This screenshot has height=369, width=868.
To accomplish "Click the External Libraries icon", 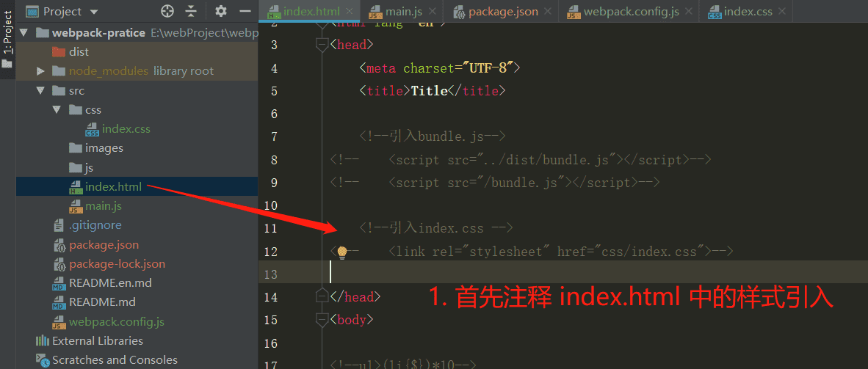I will (43, 341).
